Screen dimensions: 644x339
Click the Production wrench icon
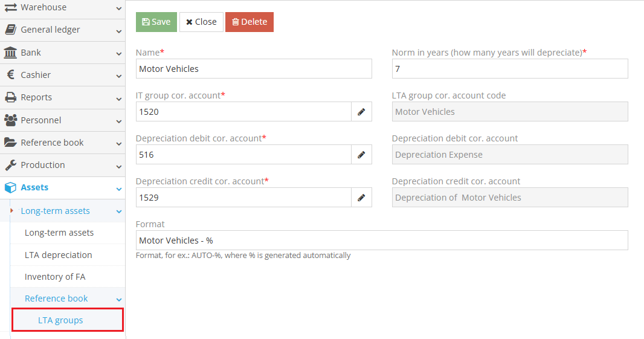coord(10,165)
